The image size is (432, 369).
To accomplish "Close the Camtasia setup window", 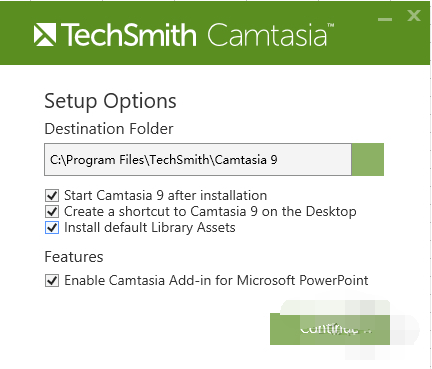I will [x=414, y=15].
